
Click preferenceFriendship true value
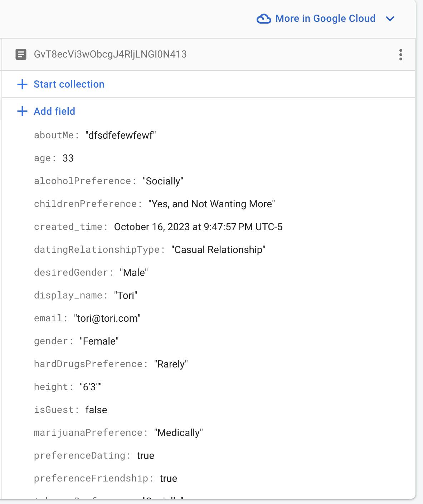169,478
